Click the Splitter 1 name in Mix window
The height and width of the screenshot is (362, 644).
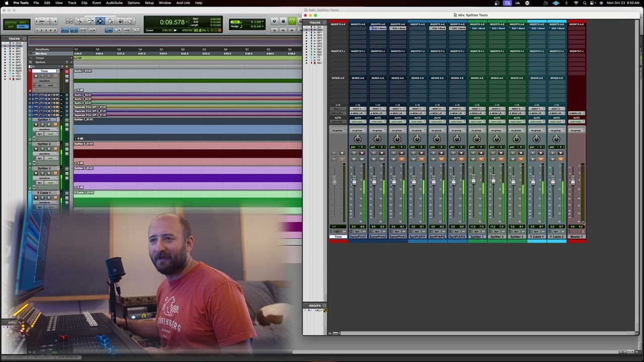click(476, 237)
